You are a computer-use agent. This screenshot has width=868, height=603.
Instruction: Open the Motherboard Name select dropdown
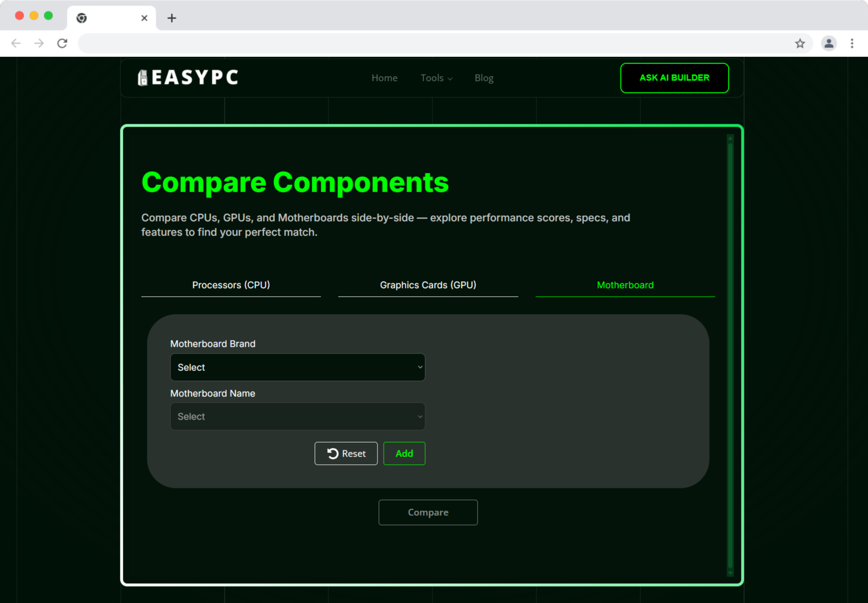(297, 416)
